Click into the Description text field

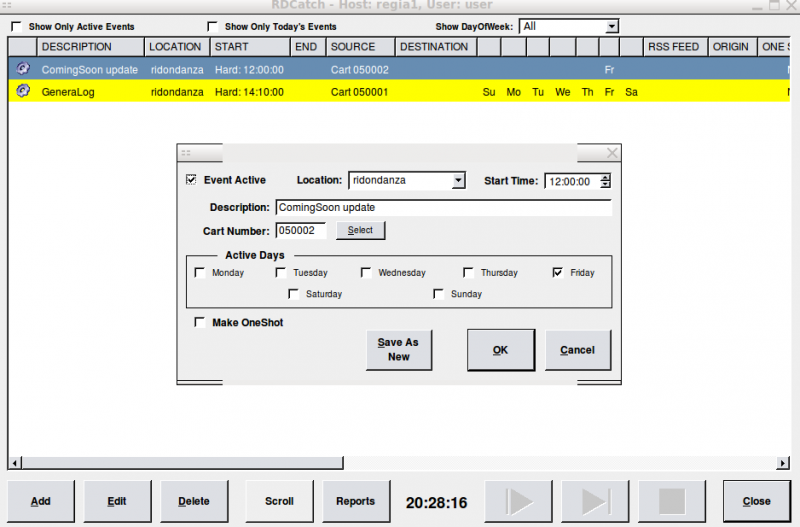442,207
